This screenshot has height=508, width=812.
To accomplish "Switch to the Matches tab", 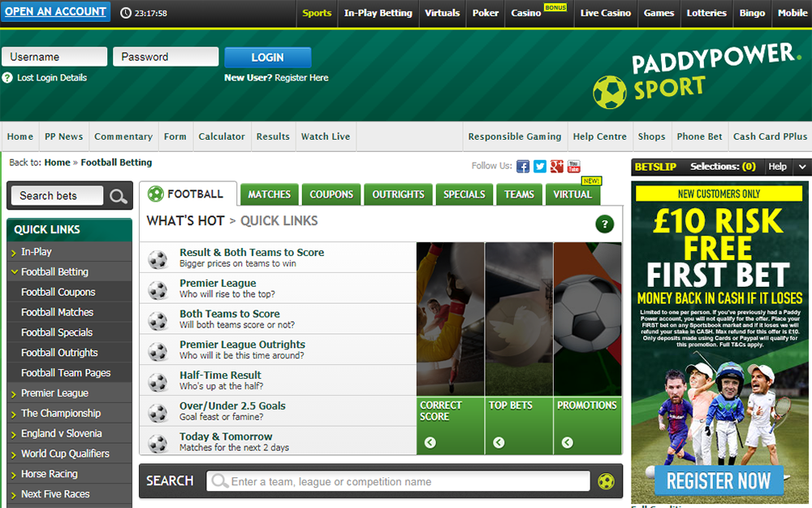I will 270,194.
